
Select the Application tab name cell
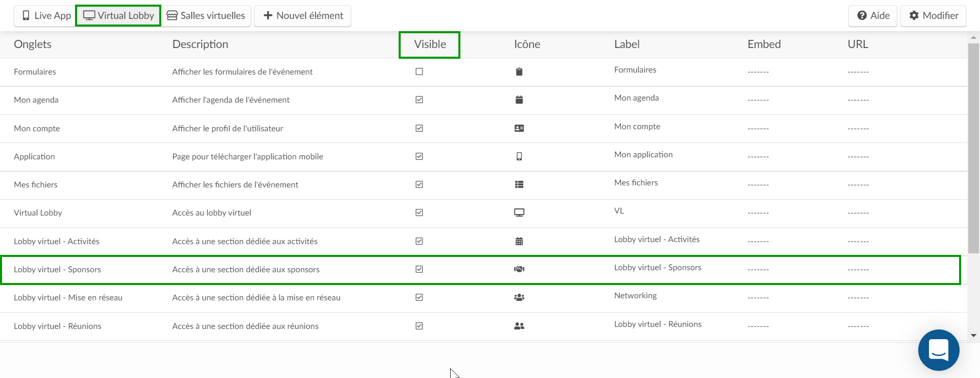click(34, 157)
